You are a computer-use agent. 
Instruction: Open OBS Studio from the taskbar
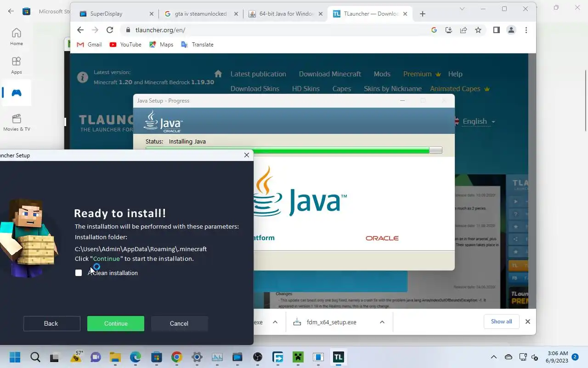point(258,357)
